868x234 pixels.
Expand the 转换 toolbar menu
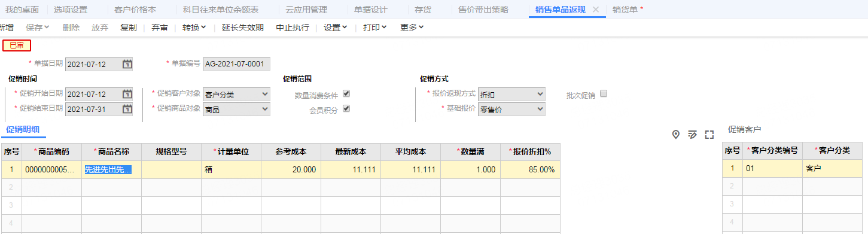coord(194,28)
